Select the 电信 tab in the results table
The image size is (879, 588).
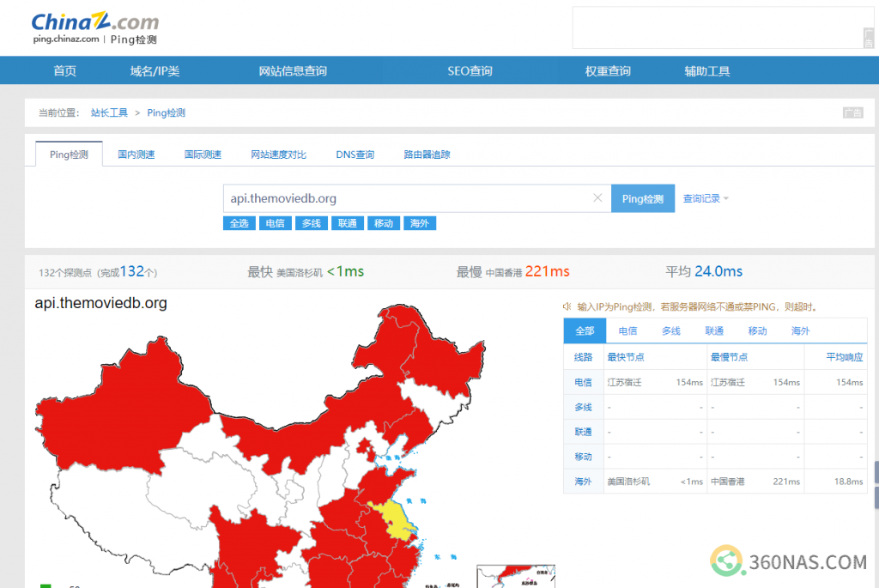627,330
